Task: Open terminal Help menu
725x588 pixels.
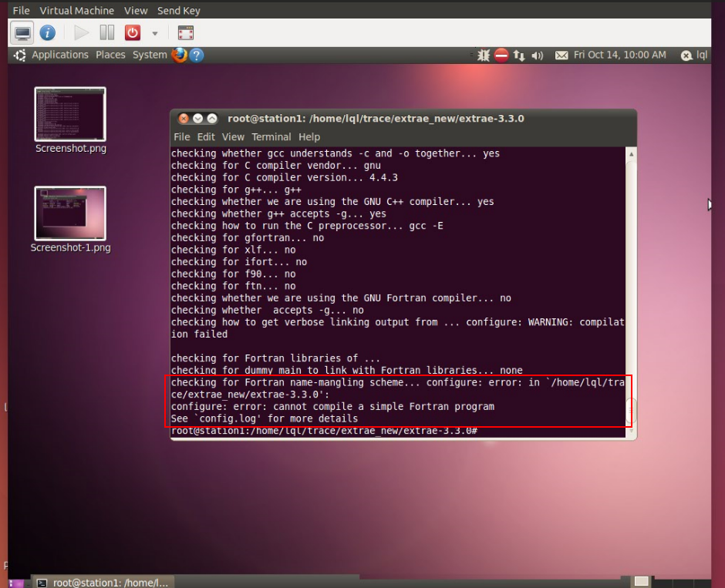Action: (x=309, y=136)
